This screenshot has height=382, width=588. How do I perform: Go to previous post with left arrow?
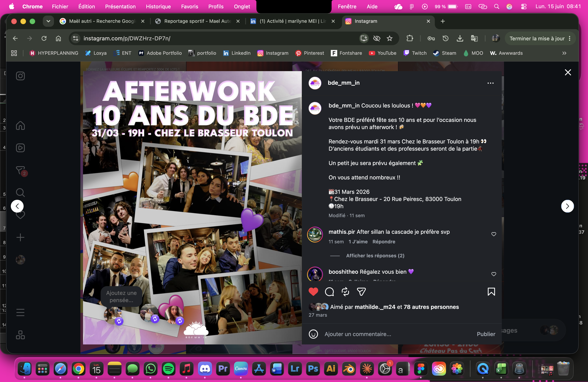pos(17,206)
